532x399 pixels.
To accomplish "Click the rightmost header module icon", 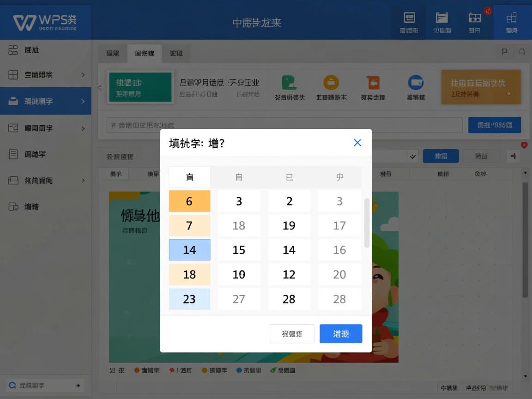I will (511, 21).
